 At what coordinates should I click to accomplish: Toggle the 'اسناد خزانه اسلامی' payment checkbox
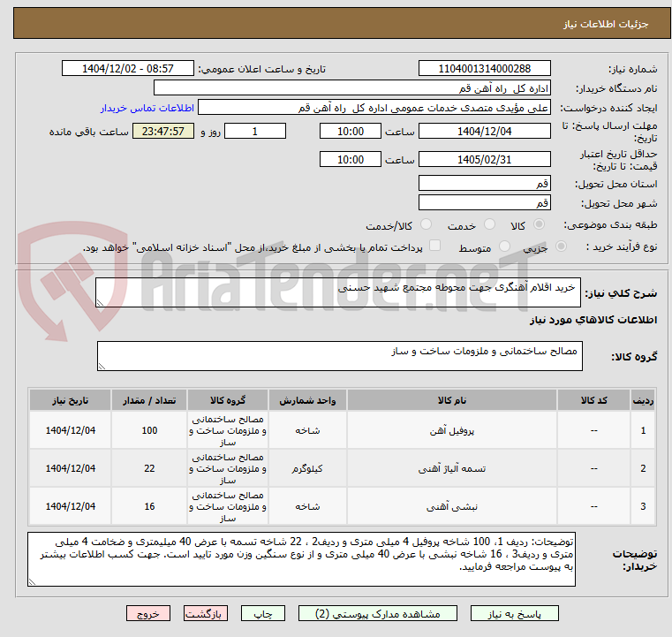435,246
